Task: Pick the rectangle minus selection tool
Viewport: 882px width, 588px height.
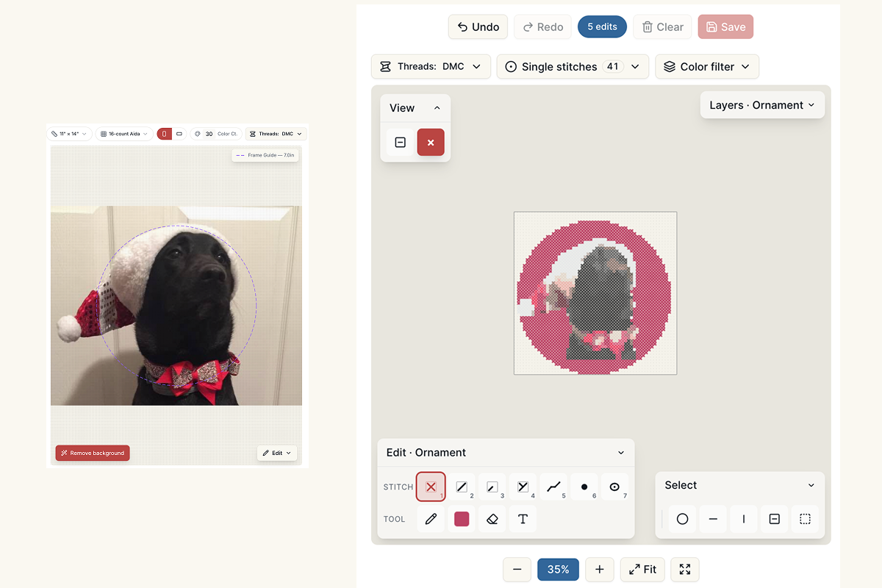Action: pyautogui.click(x=774, y=519)
